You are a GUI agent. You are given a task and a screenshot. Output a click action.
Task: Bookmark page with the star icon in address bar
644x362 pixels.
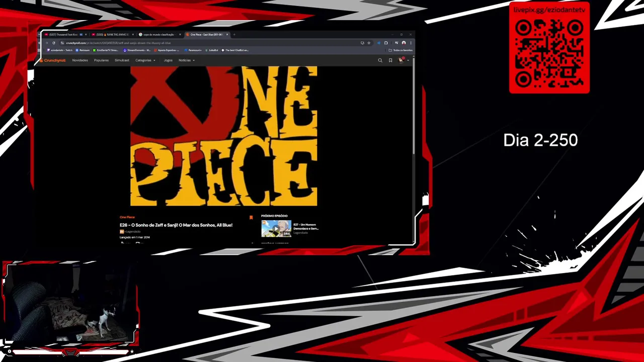[x=369, y=43]
